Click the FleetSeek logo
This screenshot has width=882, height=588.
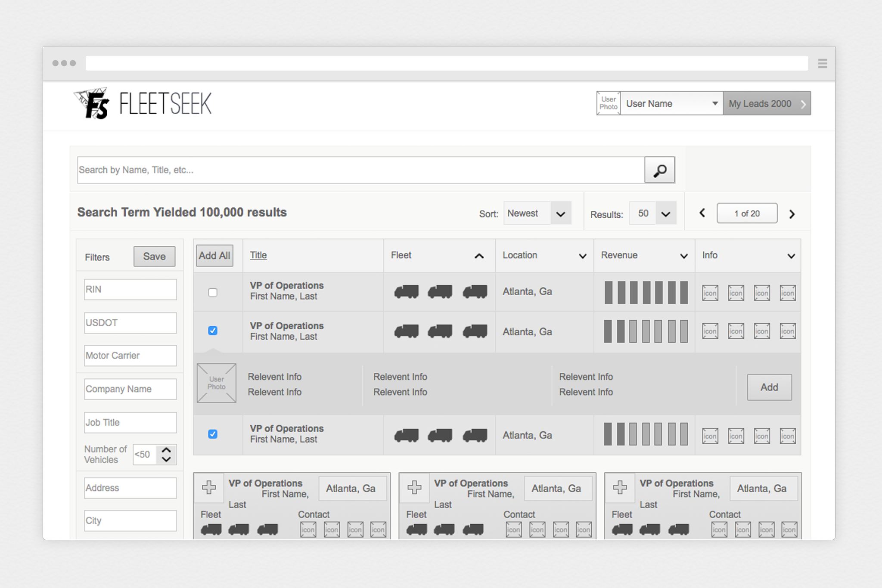coord(143,104)
